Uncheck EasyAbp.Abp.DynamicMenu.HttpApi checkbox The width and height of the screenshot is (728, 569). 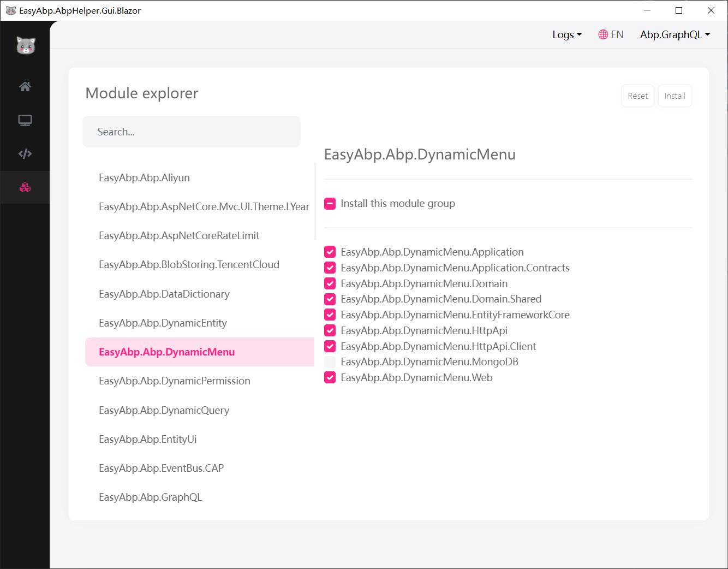[x=330, y=330]
